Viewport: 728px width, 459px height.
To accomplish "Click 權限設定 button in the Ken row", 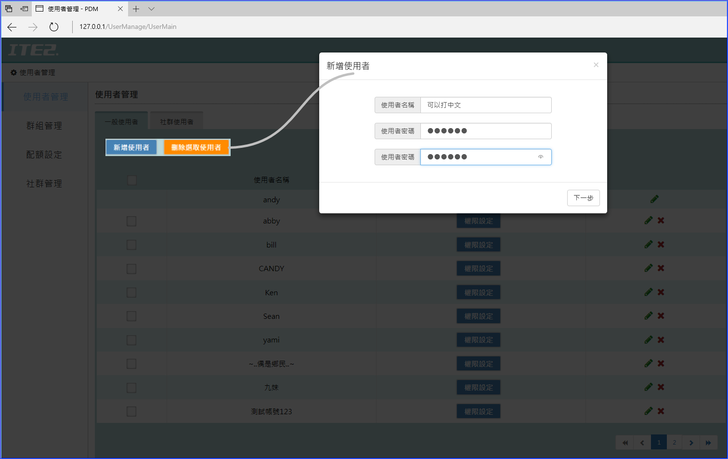I will point(478,292).
